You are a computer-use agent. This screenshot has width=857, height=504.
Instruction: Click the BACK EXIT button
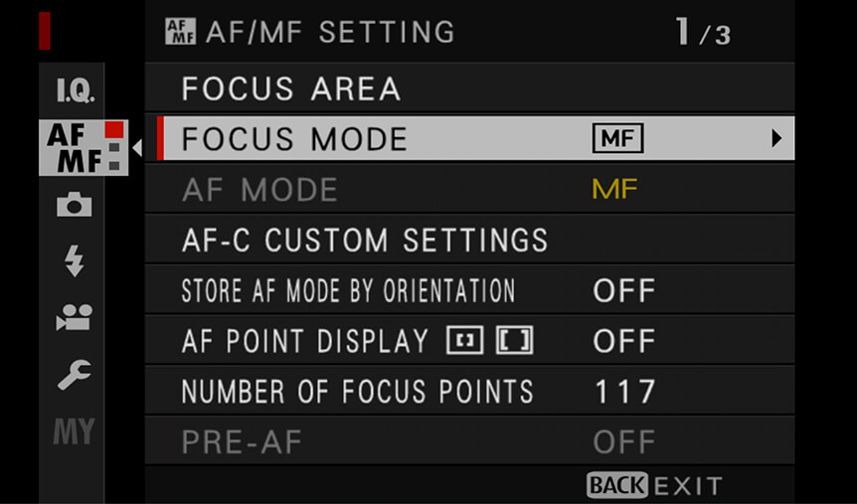click(x=654, y=485)
